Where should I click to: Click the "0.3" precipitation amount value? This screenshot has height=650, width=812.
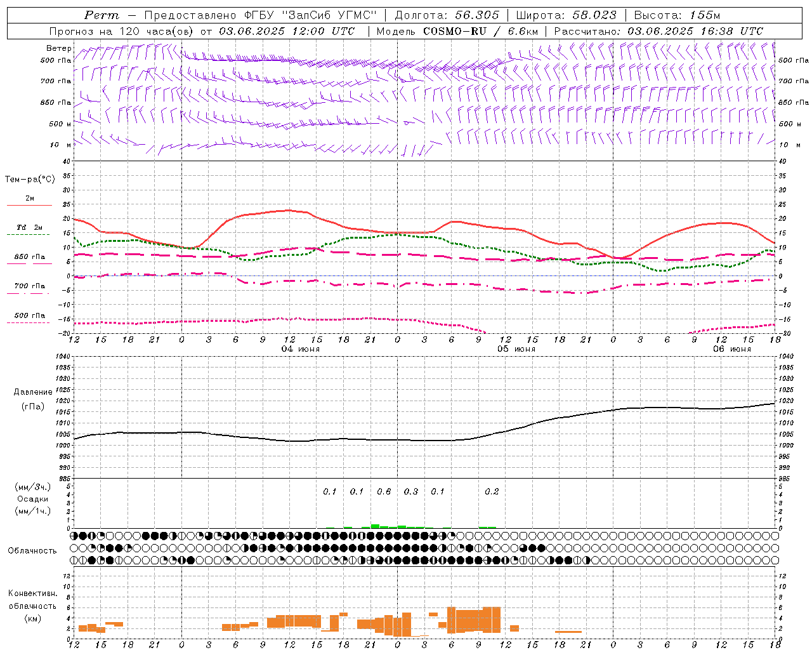tap(411, 491)
